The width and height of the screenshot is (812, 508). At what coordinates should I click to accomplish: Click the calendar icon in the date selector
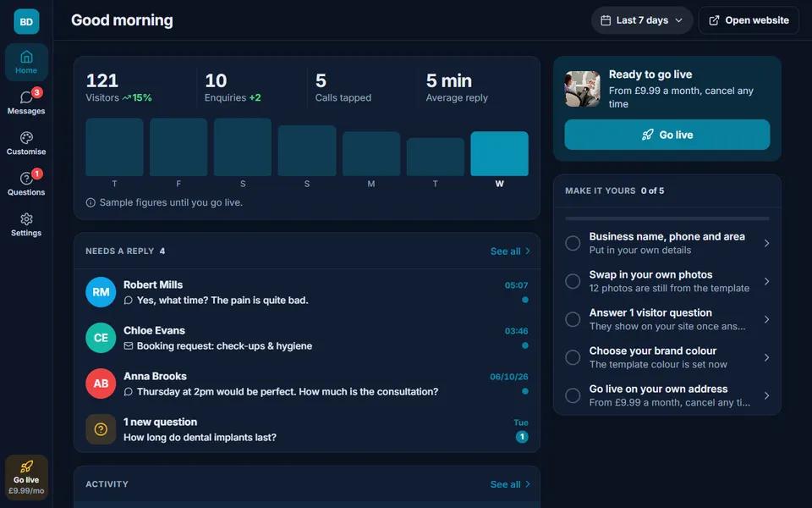[x=606, y=20]
